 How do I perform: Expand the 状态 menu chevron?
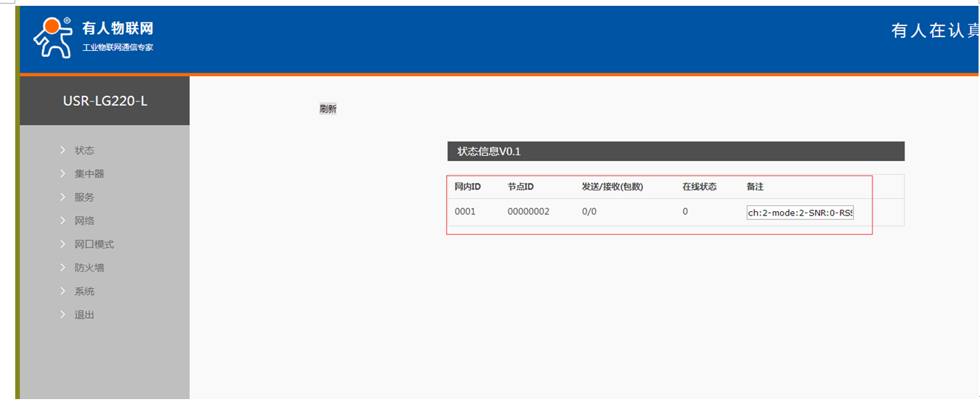click(63, 150)
